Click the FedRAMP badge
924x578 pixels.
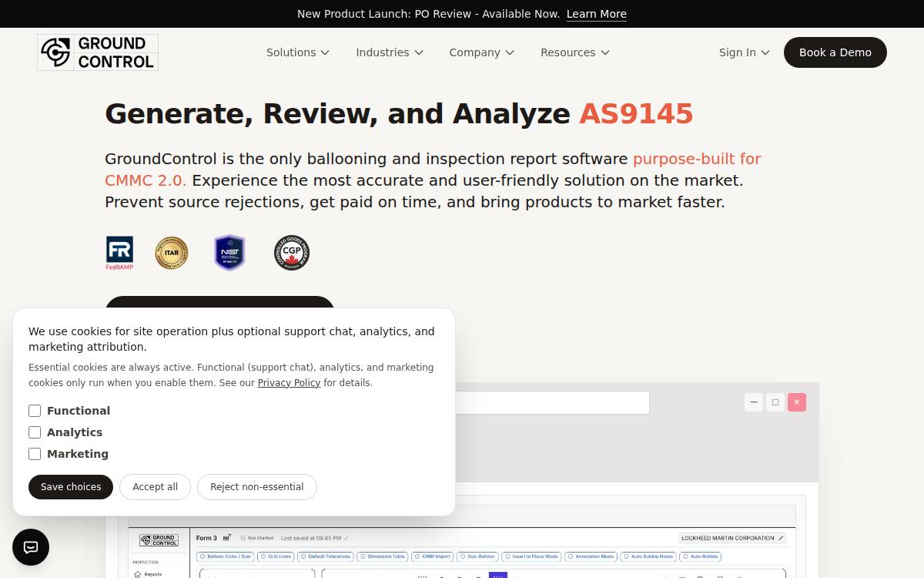point(119,253)
